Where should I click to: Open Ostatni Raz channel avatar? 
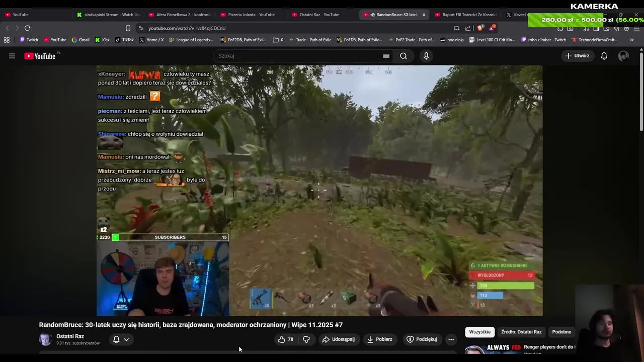tap(45, 339)
